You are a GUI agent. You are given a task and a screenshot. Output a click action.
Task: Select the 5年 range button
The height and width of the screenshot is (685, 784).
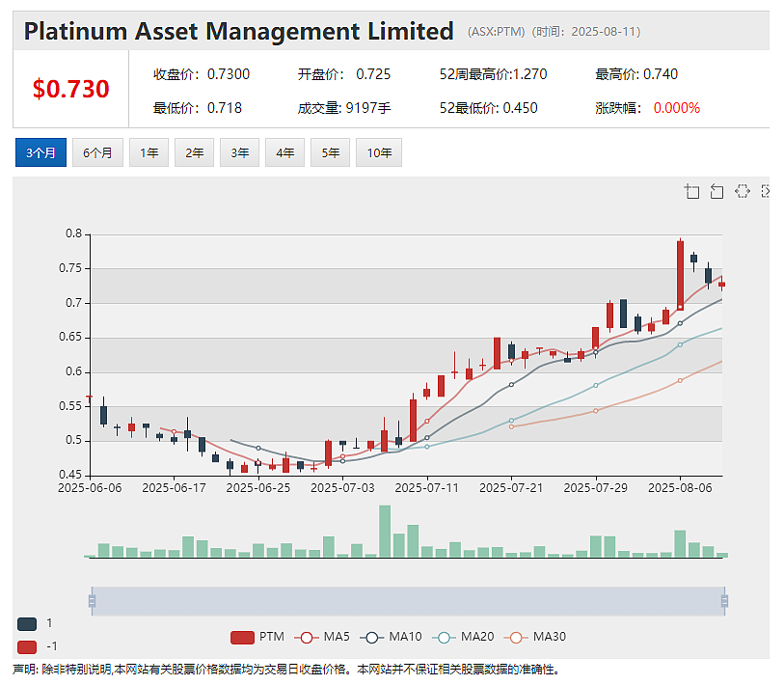(x=330, y=152)
